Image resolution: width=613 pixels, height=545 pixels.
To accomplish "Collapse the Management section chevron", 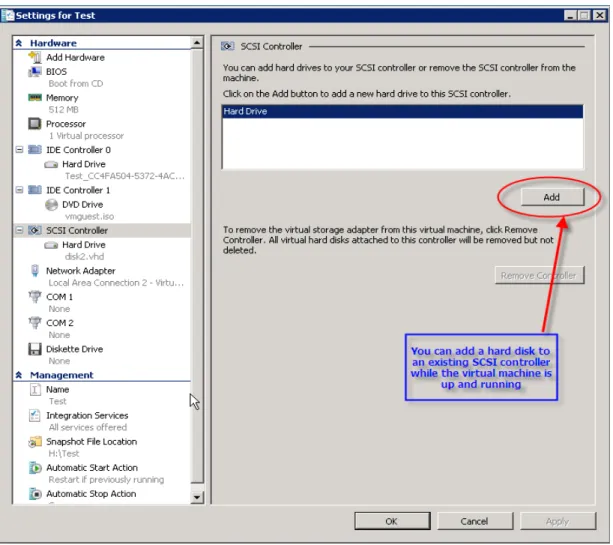I will [19, 375].
